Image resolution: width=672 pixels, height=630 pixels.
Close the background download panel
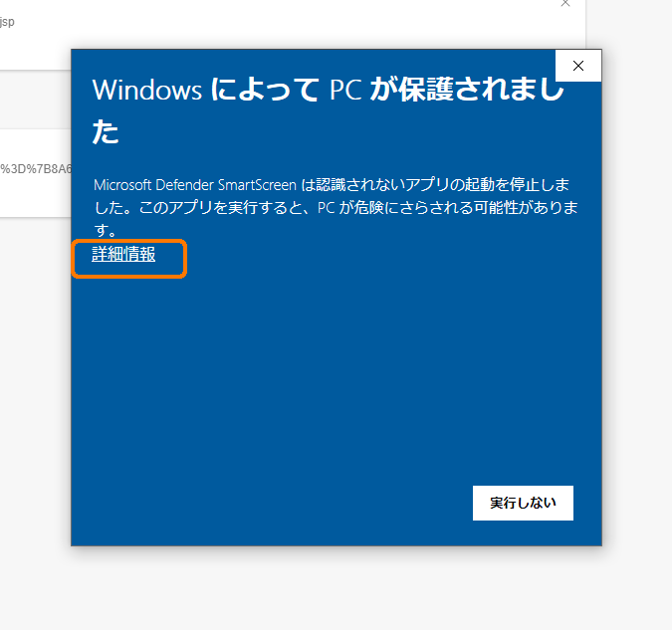click(x=565, y=3)
